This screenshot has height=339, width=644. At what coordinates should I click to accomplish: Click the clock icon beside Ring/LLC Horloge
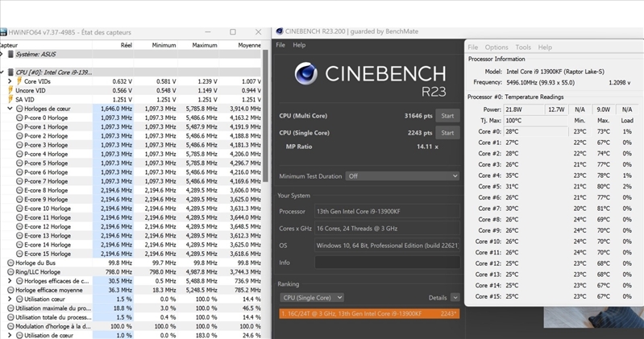pyautogui.click(x=11, y=271)
